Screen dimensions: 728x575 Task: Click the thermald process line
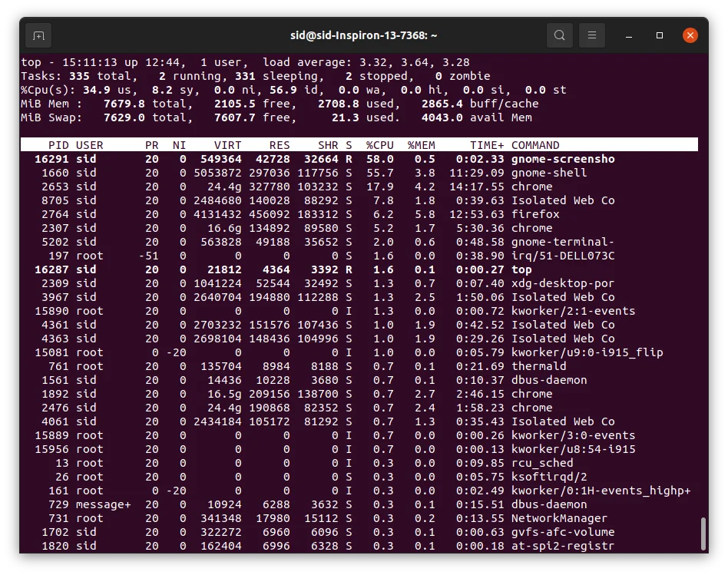(x=359, y=366)
